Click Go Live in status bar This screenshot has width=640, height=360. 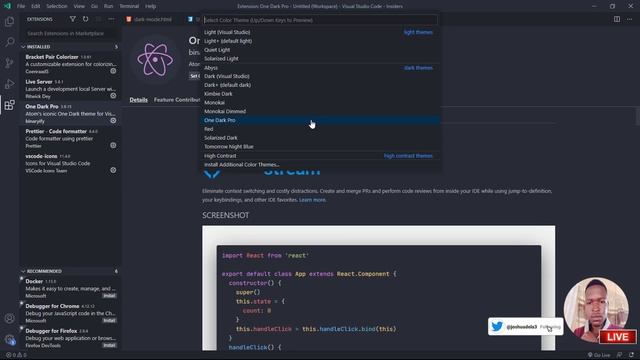pyautogui.click(x=599, y=355)
